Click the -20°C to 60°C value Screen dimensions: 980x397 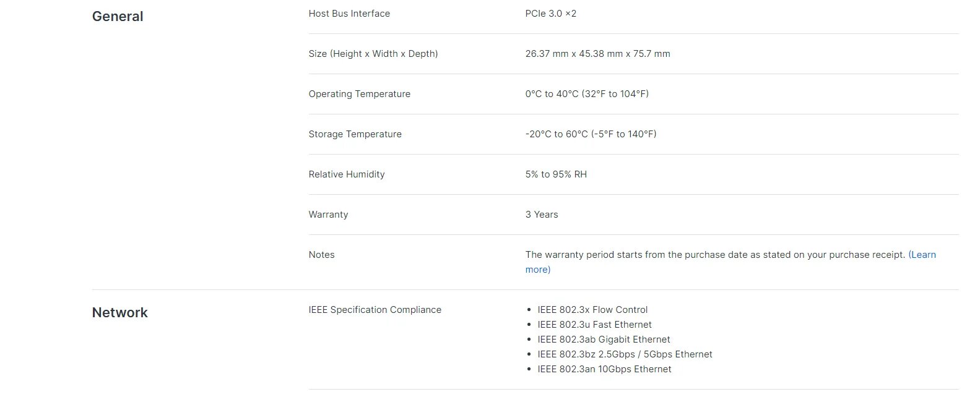tap(591, 134)
